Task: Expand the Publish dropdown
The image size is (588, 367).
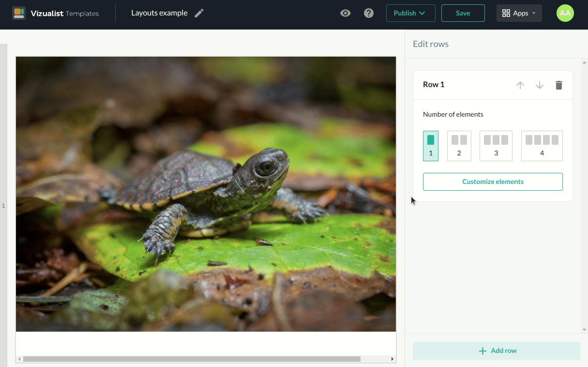Action: 410,13
